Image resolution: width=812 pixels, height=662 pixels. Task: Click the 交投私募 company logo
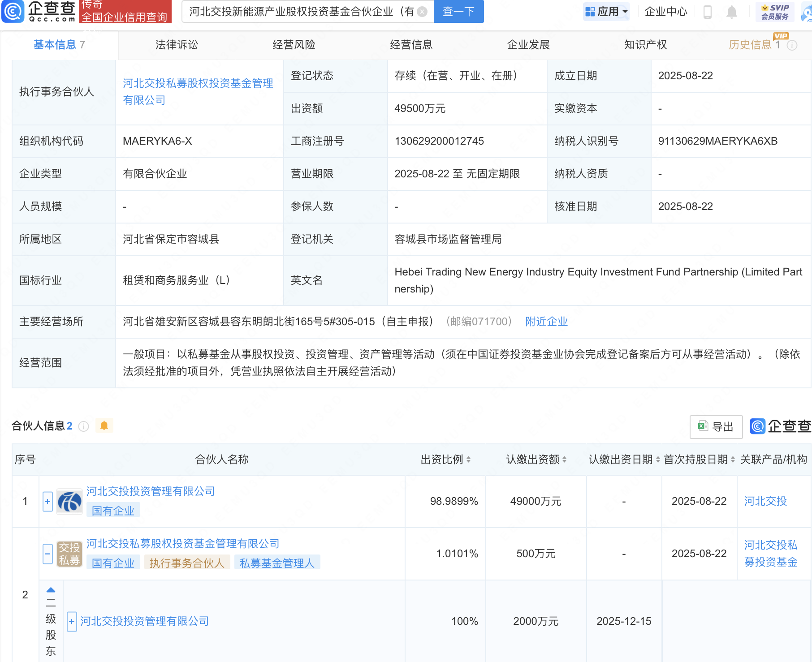click(69, 554)
